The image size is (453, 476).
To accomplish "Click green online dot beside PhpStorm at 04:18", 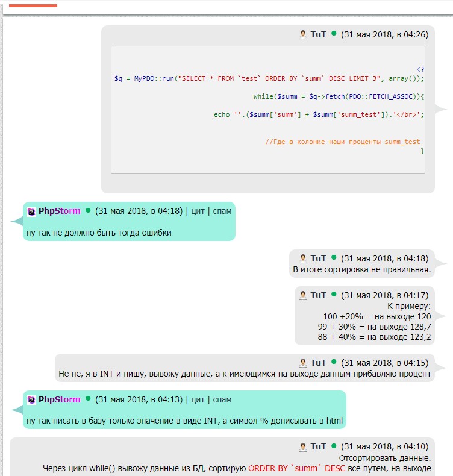I will (x=88, y=211).
